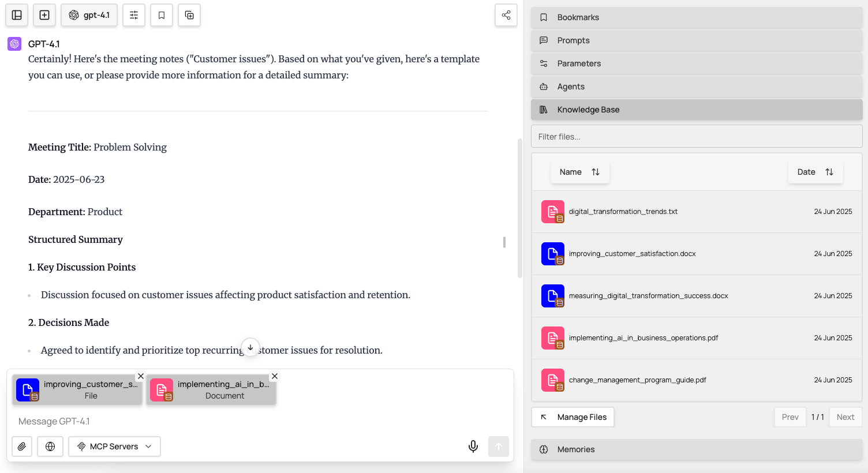Image resolution: width=868 pixels, height=473 pixels.
Task: Click the Knowledge Base books icon
Action: point(544,110)
